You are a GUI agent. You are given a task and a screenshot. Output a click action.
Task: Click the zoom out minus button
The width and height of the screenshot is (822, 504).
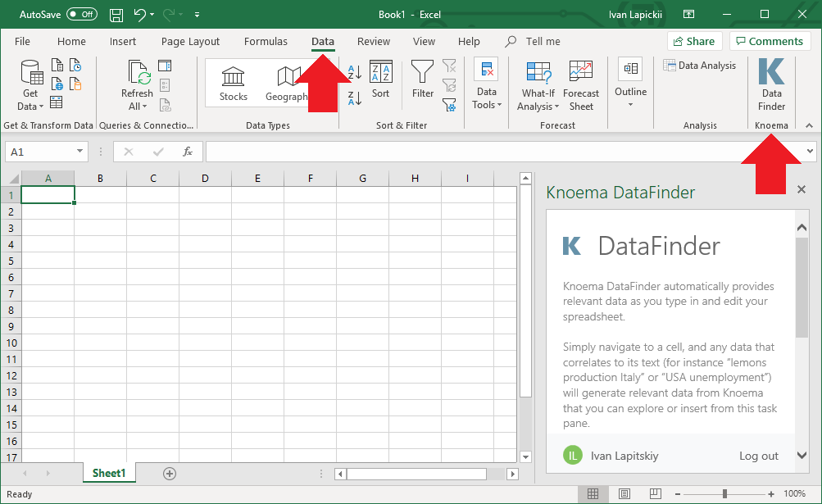pyautogui.click(x=678, y=494)
